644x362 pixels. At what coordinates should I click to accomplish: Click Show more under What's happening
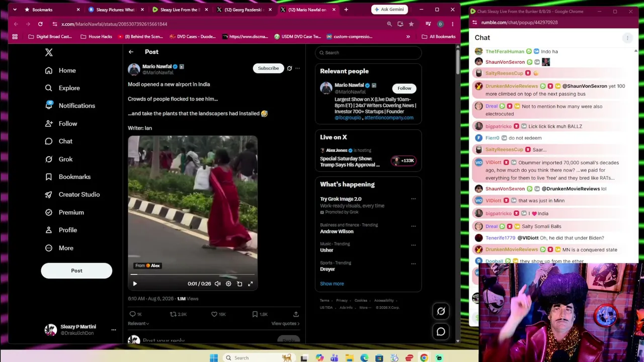tap(332, 284)
